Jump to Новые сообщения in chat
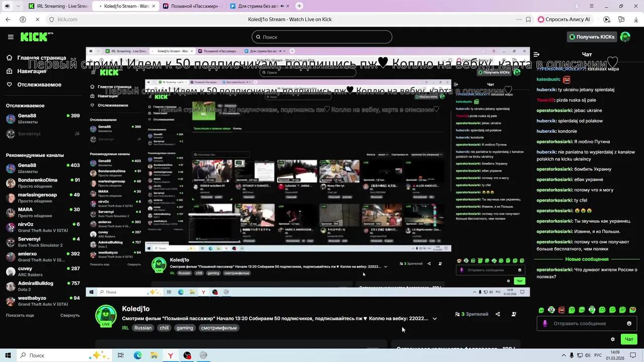 (x=587, y=259)
